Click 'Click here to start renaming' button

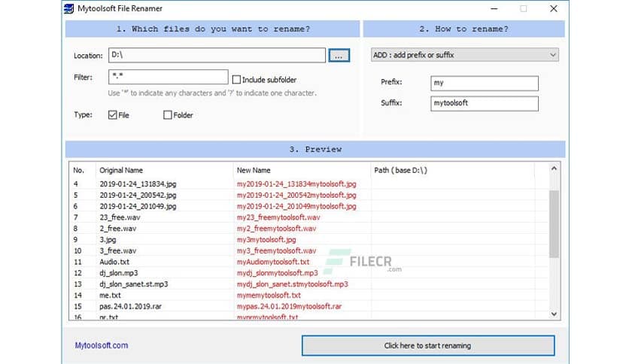[x=428, y=345]
